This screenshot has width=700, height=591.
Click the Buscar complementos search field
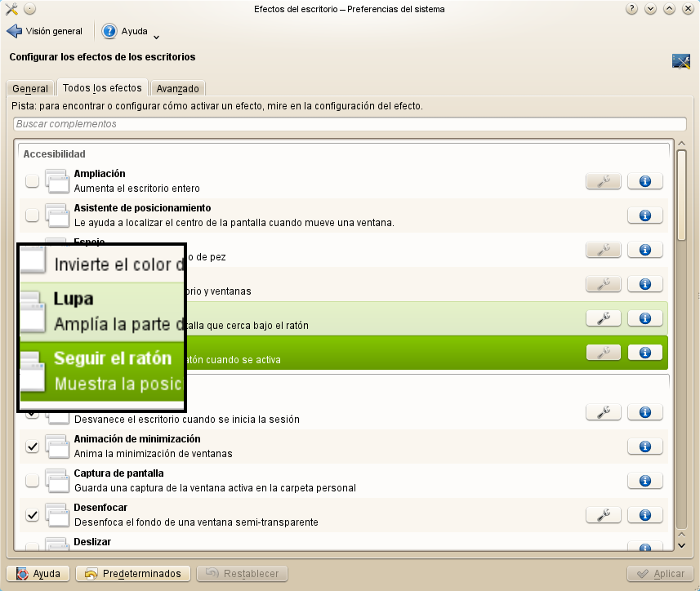coord(350,124)
